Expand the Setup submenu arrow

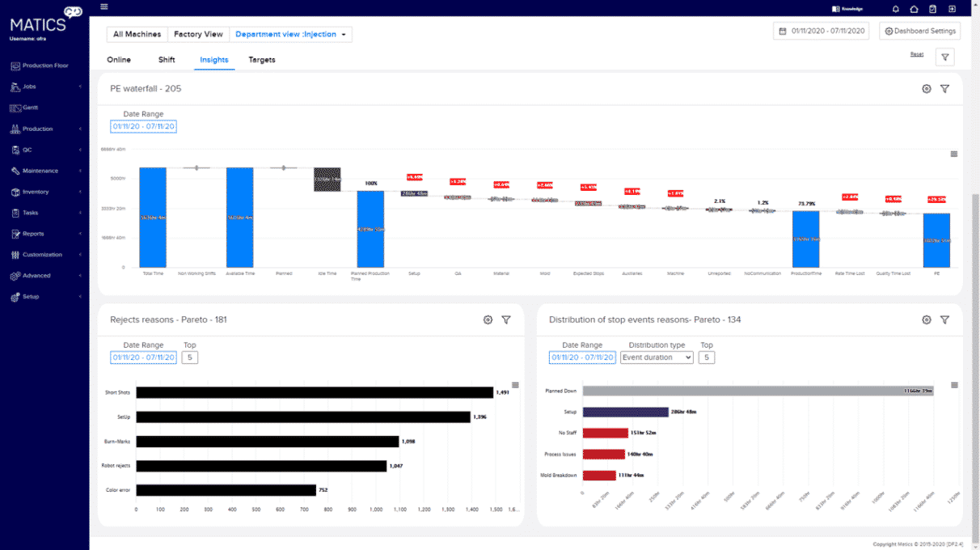79,297
